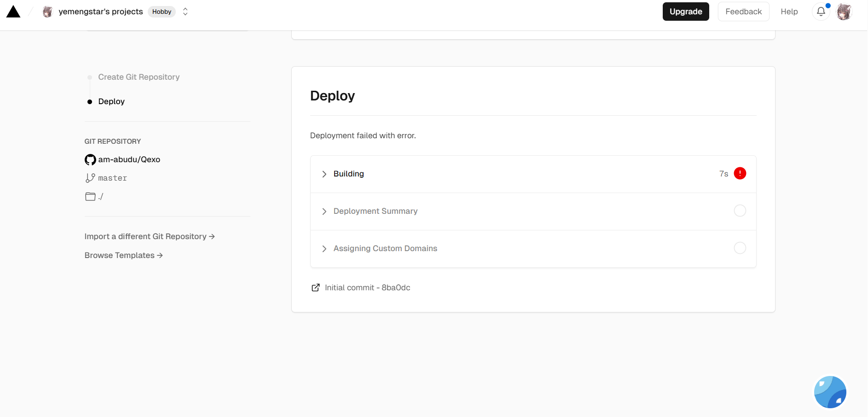Click the Assigning Custom Domains status circle
Image resolution: width=868 pixels, height=417 pixels.
(740, 248)
